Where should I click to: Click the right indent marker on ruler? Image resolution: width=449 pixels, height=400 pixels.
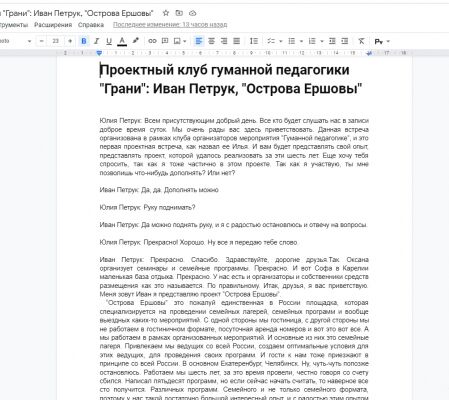coord(369,53)
